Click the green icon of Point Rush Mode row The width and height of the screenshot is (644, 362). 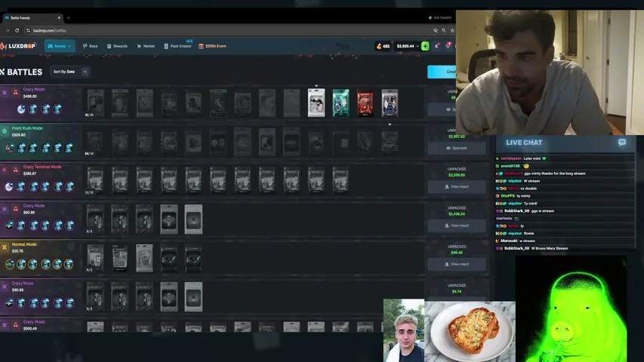[5, 131]
